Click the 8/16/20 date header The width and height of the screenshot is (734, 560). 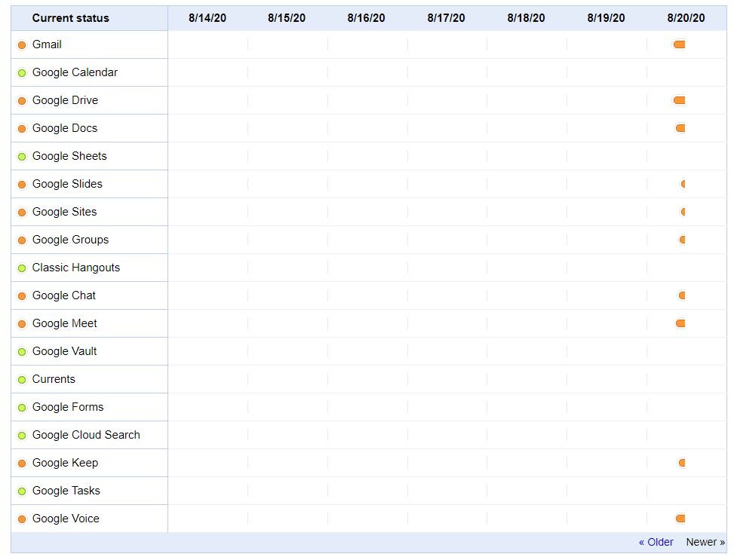point(366,18)
